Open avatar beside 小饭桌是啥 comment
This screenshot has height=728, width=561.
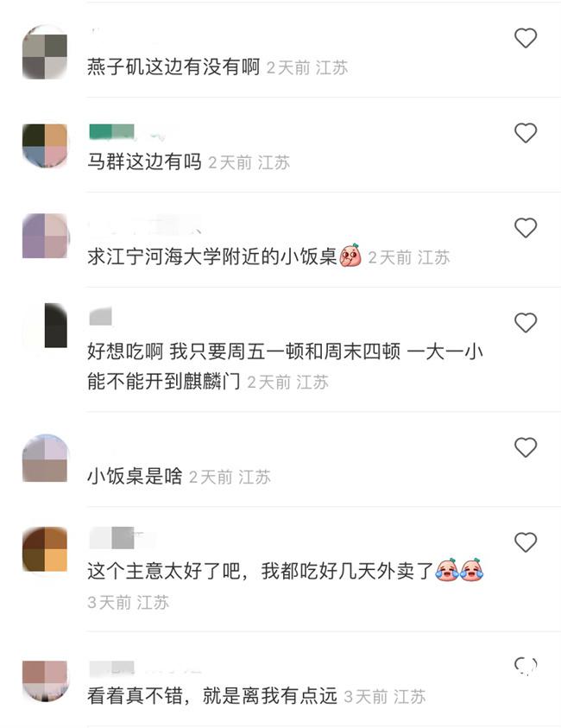45,459
